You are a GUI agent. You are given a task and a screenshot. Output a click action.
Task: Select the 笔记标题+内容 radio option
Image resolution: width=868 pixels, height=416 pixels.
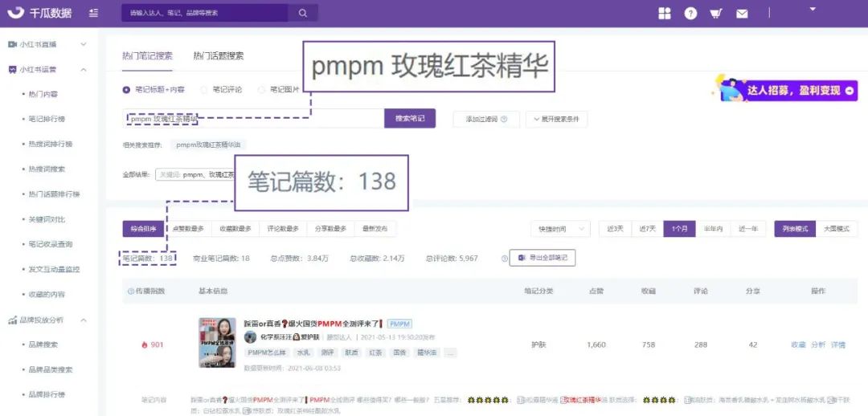tap(126, 89)
